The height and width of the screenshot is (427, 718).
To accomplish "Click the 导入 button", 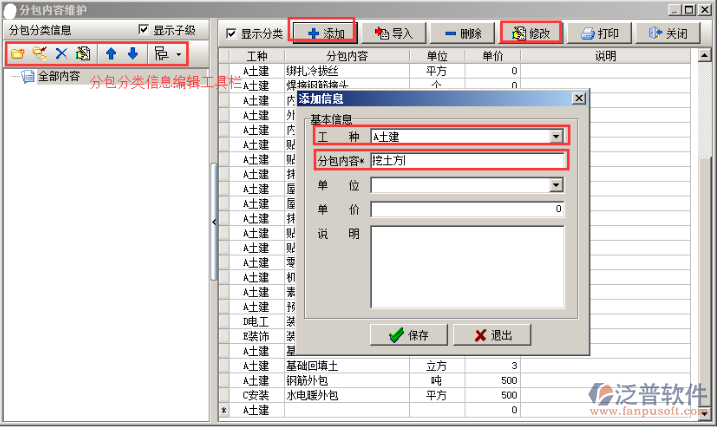I will pyautogui.click(x=393, y=33).
